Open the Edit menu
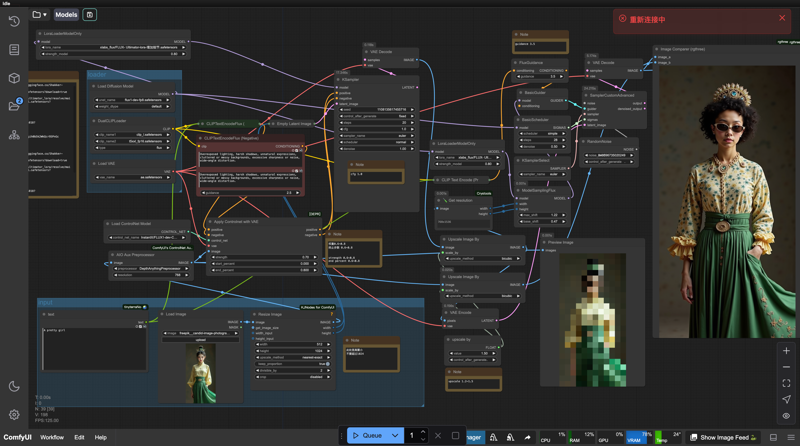The image size is (800, 446). coord(79,437)
